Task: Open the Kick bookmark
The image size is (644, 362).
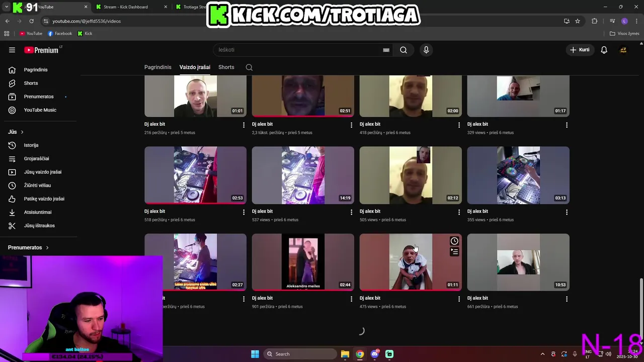Action: tap(85, 34)
